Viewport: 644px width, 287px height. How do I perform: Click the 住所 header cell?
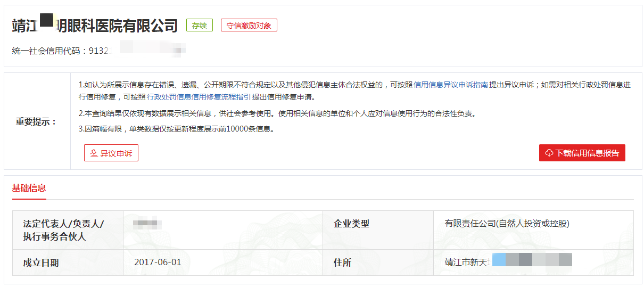tap(342, 263)
